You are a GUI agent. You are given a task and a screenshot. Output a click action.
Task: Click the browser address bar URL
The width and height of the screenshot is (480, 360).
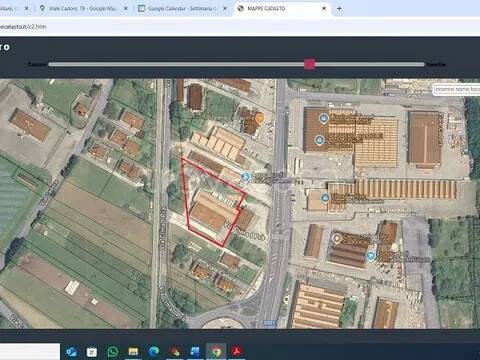23,26
